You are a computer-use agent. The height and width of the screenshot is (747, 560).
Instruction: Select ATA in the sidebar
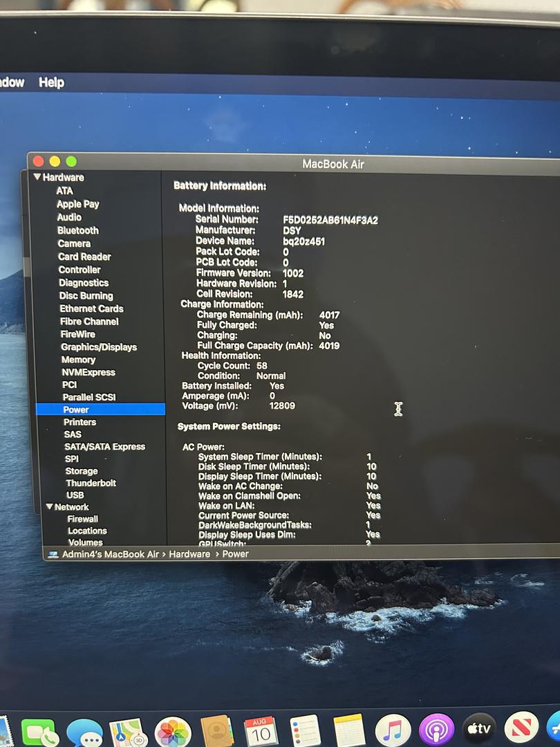[65, 191]
